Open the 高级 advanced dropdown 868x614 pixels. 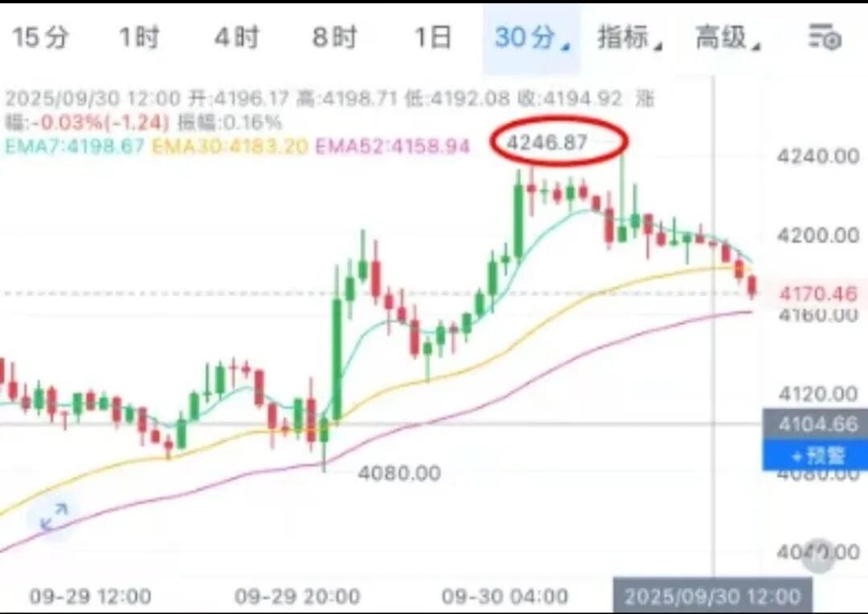pyautogui.click(x=727, y=38)
